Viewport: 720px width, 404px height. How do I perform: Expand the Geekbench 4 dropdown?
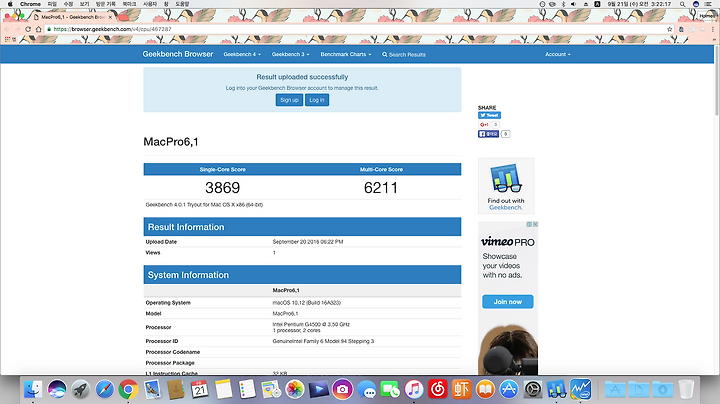pos(242,54)
